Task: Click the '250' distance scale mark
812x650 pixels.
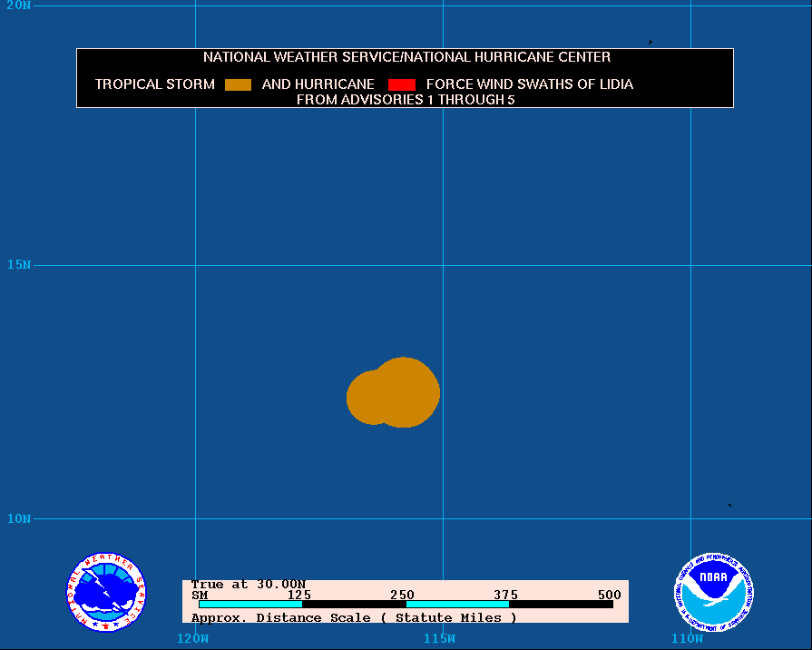Action: tap(403, 595)
